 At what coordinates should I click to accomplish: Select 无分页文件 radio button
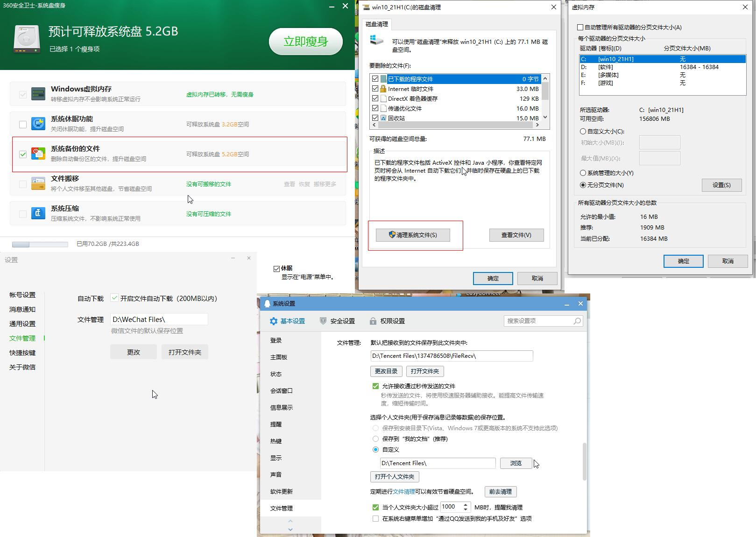(583, 185)
